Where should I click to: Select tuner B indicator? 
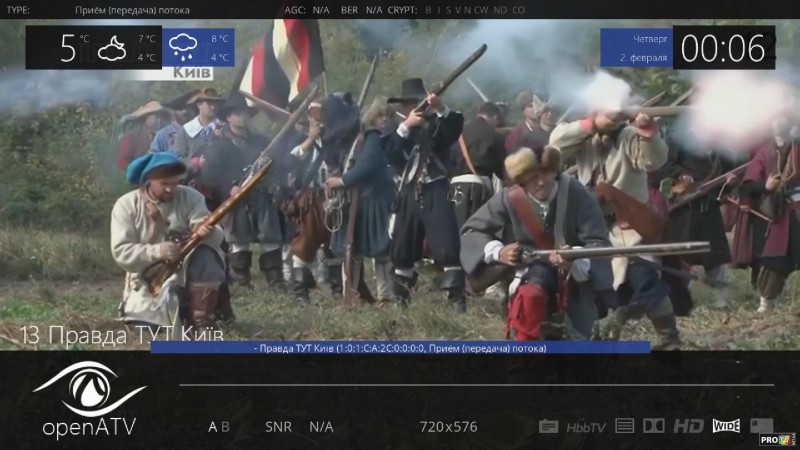click(225, 427)
